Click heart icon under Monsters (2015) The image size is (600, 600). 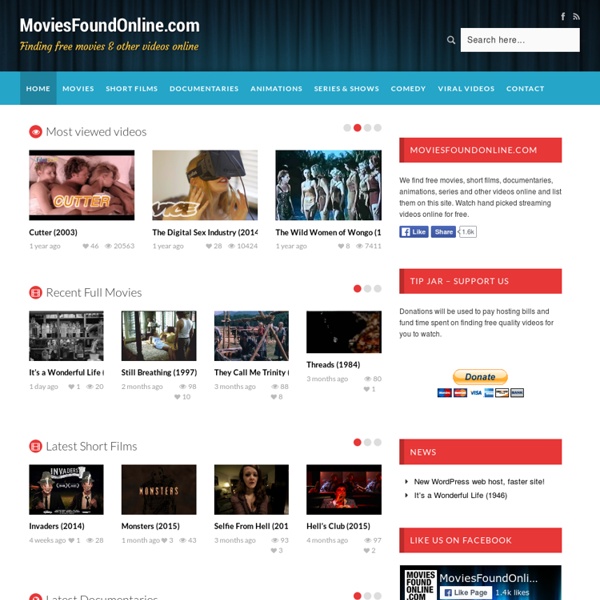pyautogui.click(x=164, y=540)
